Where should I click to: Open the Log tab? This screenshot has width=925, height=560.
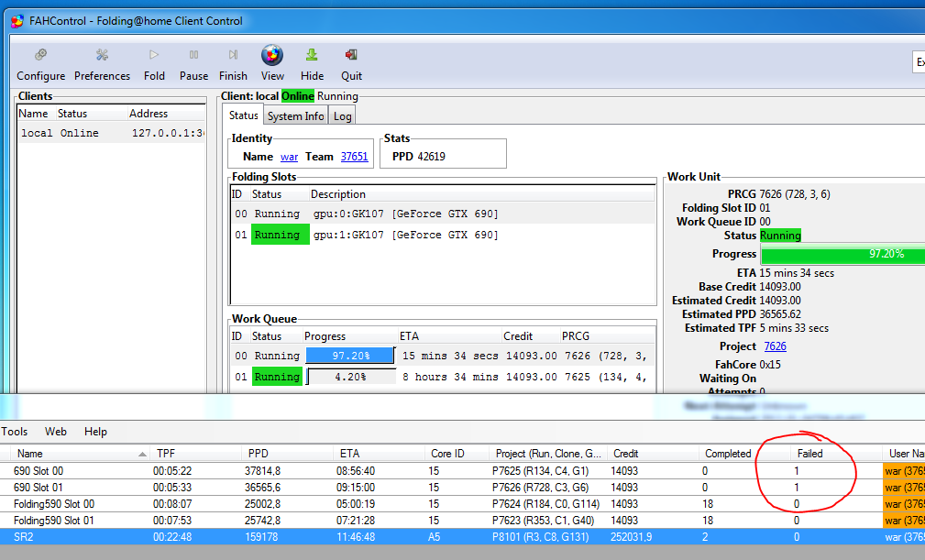342,116
